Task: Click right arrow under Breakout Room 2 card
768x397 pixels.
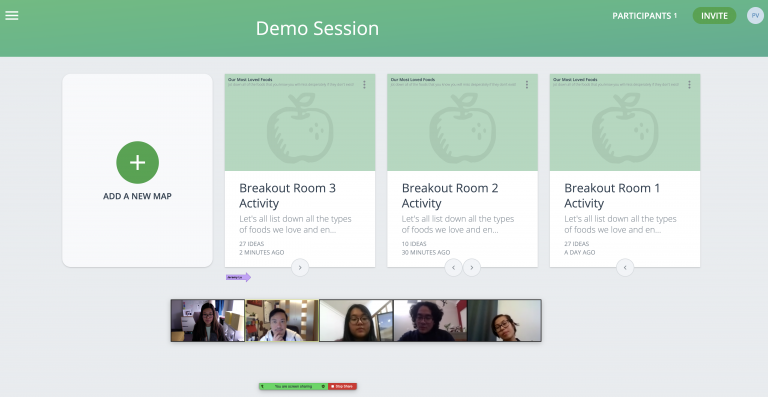Action: click(x=472, y=268)
